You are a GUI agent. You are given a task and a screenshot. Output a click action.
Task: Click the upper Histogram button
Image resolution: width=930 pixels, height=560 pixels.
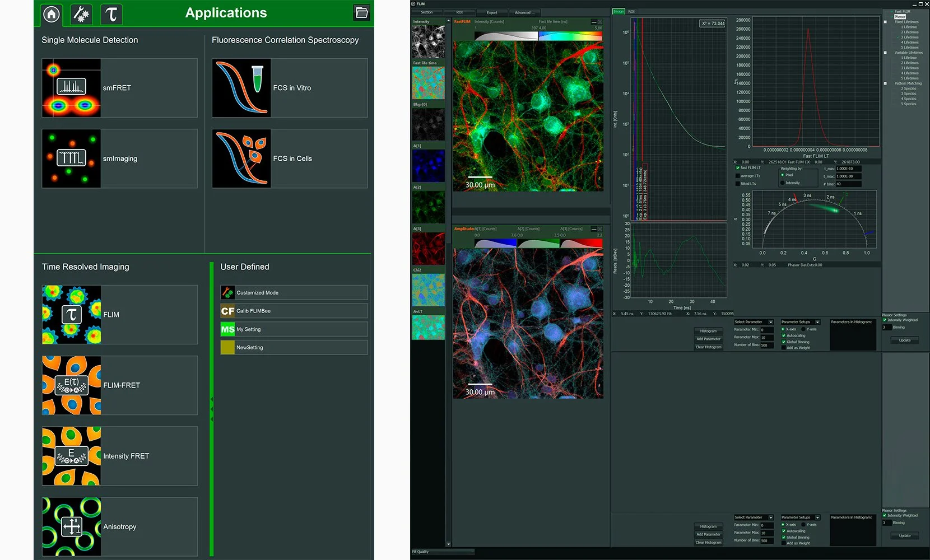pyautogui.click(x=708, y=331)
